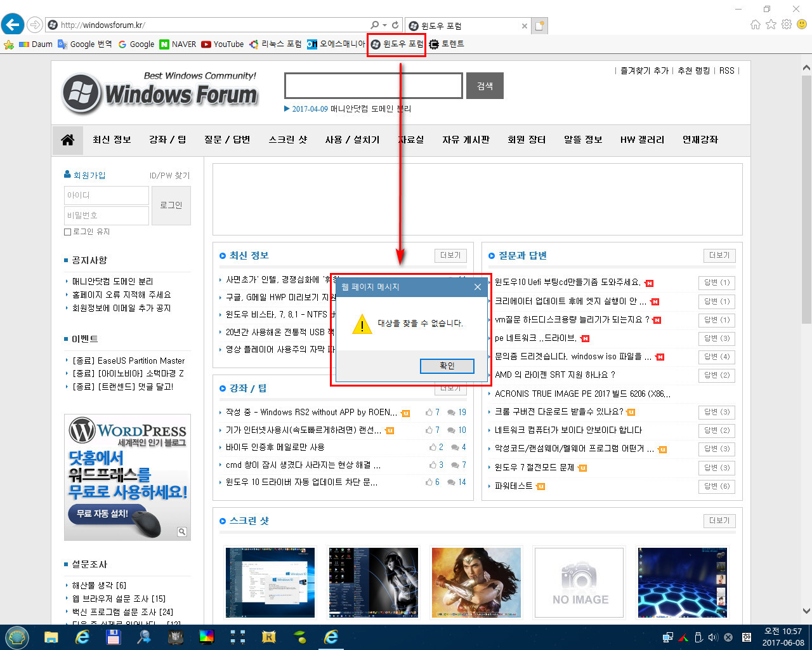Image resolution: width=812 pixels, height=650 pixels.
Task: Click the smiley feedback icon
Action: (x=802, y=24)
